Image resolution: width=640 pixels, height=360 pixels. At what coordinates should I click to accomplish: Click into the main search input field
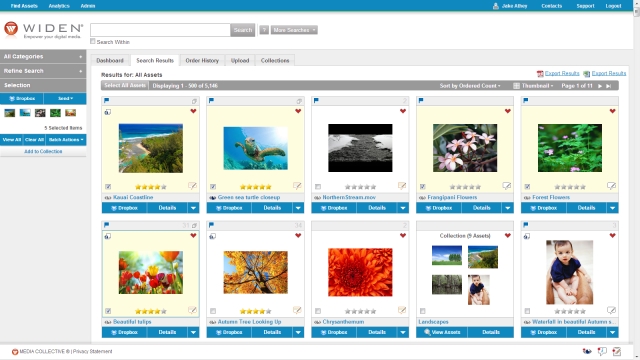pos(160,30)
